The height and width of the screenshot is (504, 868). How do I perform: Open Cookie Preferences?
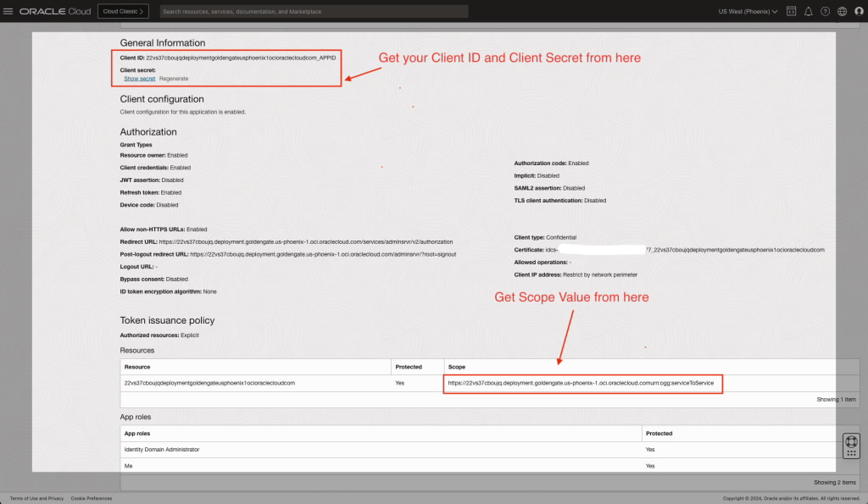point(92,498)
